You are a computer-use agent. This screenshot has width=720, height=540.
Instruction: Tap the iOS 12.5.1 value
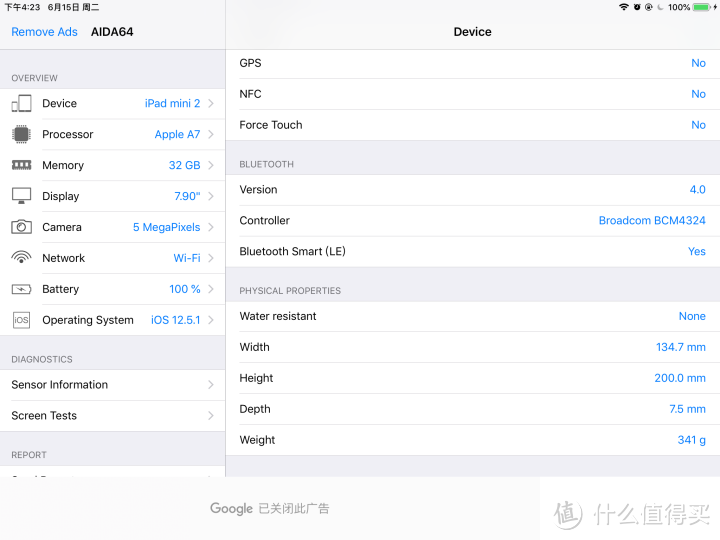pyautogui.click(x=175, y=320)
